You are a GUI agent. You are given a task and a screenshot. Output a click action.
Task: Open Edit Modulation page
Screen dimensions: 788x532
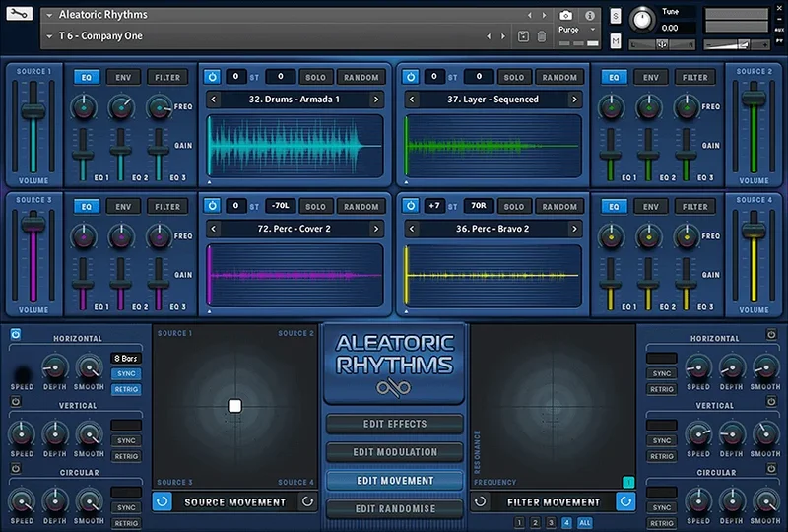tap(395, 452)
